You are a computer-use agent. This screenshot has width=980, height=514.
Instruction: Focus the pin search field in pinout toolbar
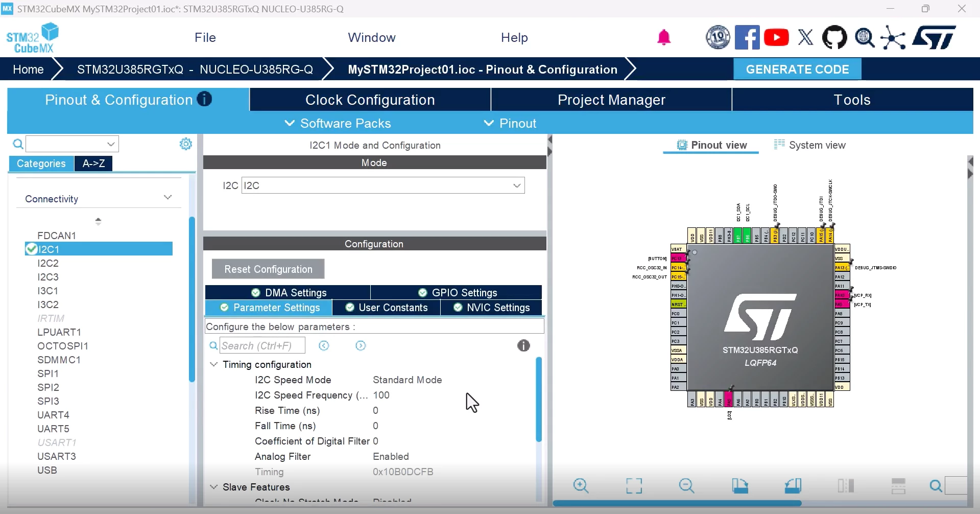pyautogui.click(x=956, y=485)
